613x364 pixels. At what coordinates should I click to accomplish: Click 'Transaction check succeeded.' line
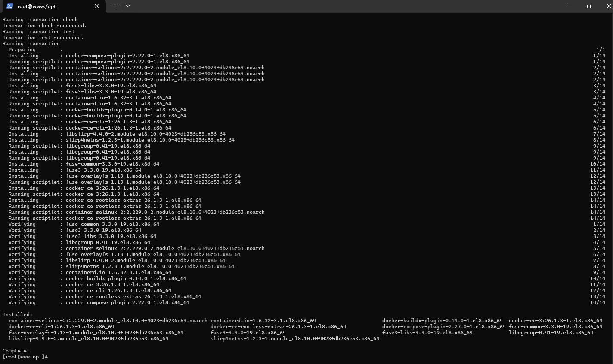point(44,25)
